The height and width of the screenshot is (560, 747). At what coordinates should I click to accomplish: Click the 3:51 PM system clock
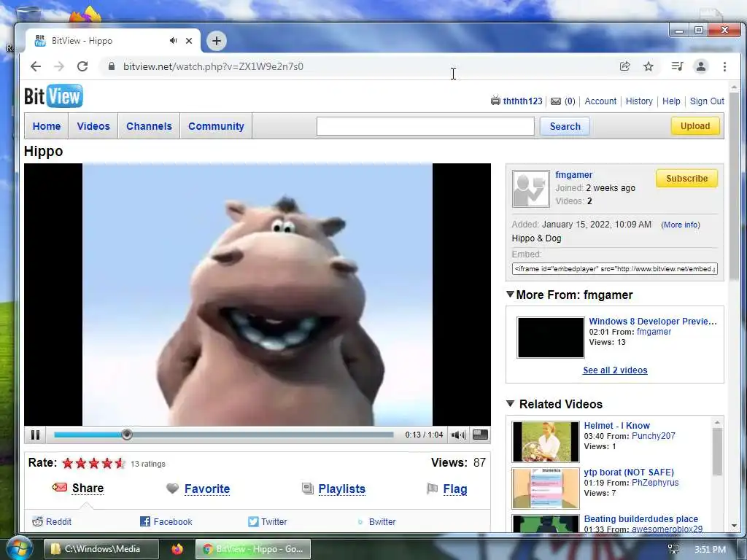point(710,549)
